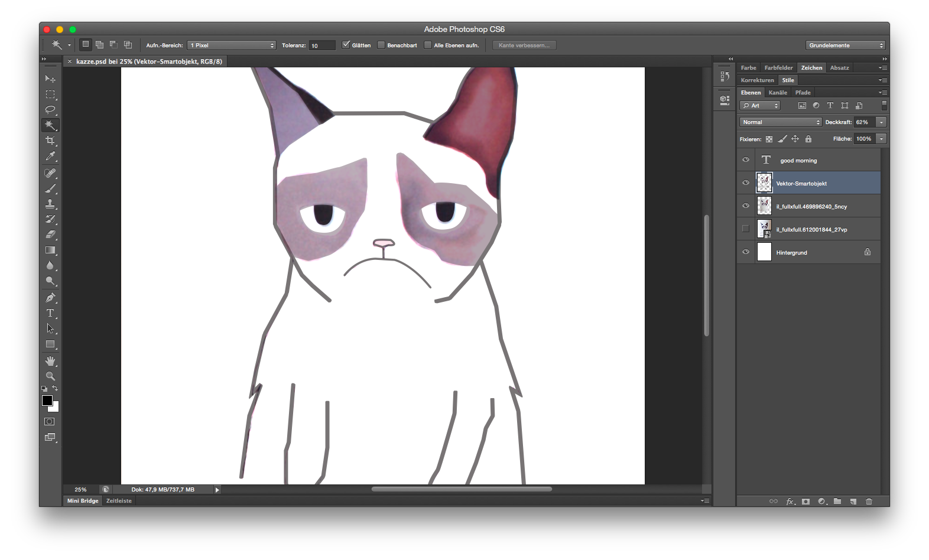Choose the intersect-with-selection mode
The image size is (929, 560).
pos(128,45)
